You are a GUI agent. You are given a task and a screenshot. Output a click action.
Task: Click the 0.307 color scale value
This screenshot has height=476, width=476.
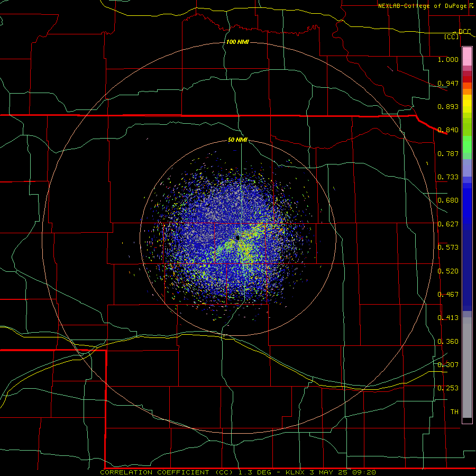[x=448, y=365]
